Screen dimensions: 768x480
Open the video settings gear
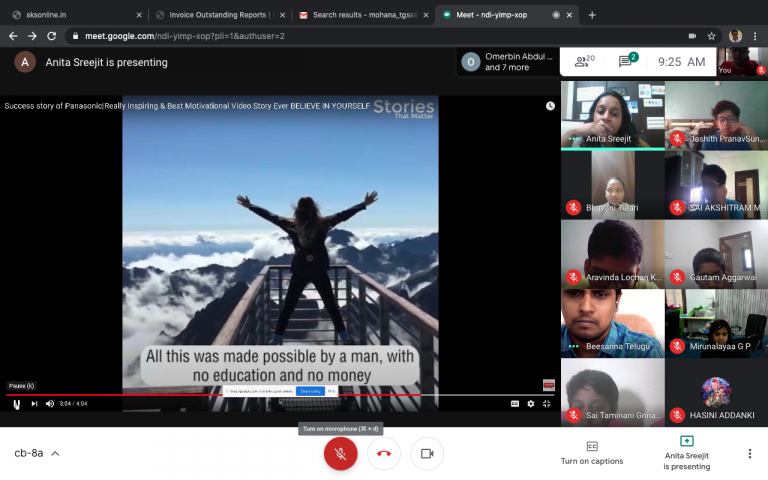coord(531,404)
